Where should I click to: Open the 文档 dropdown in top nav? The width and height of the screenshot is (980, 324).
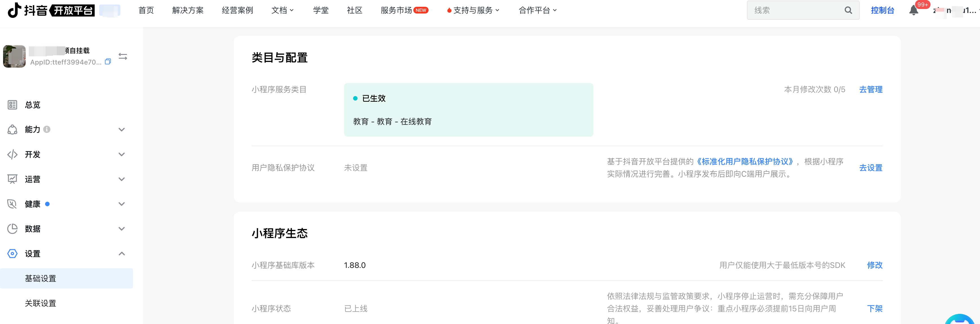[283, 10]
